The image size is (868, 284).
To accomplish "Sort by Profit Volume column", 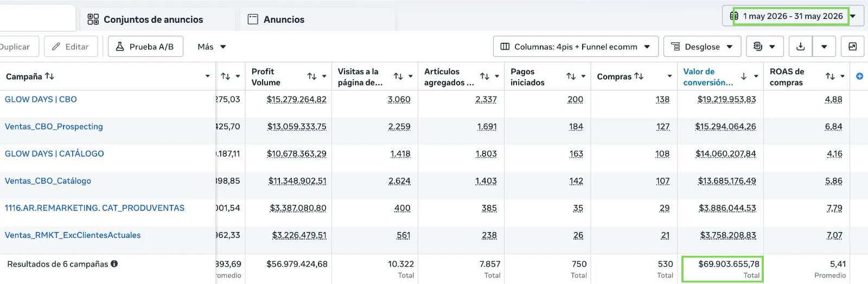I will (312, 76).
